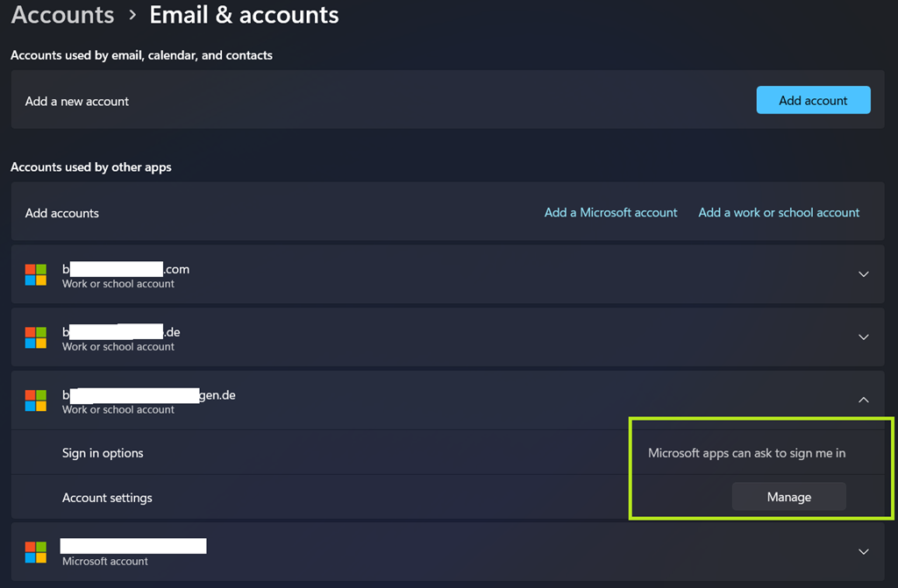This screenshot has height=588, width=898.
Task: Click the Microsoft logo of the Microsoft account row
Action: tap(36, 552)
